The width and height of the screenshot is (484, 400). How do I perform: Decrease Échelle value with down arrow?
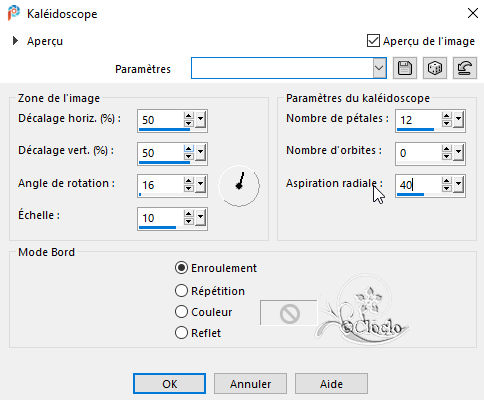tap(188, 222)
